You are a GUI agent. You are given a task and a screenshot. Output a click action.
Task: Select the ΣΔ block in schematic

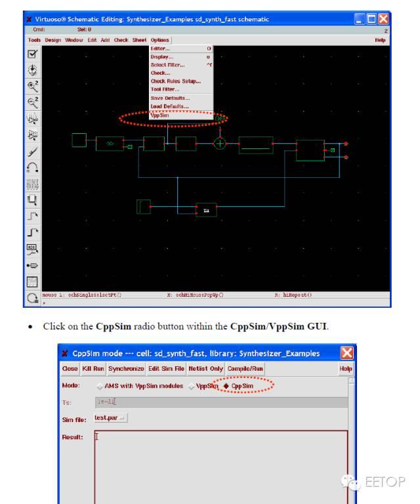pyautogui.click(x=206, y=211)
